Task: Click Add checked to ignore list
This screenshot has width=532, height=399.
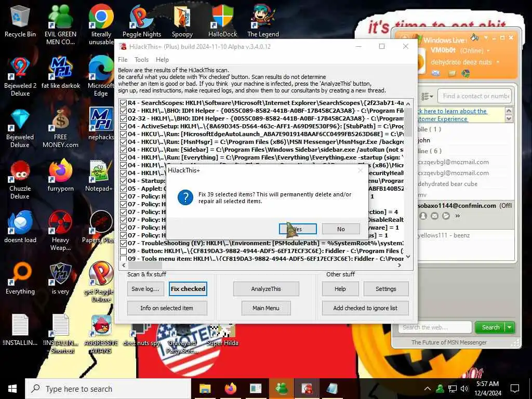Action: [365, 308]
